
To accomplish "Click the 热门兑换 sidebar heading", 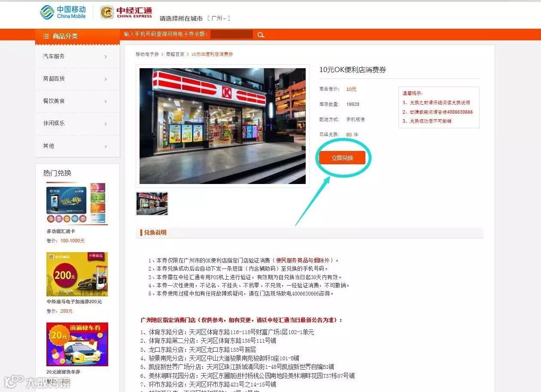I will (57, 173).
